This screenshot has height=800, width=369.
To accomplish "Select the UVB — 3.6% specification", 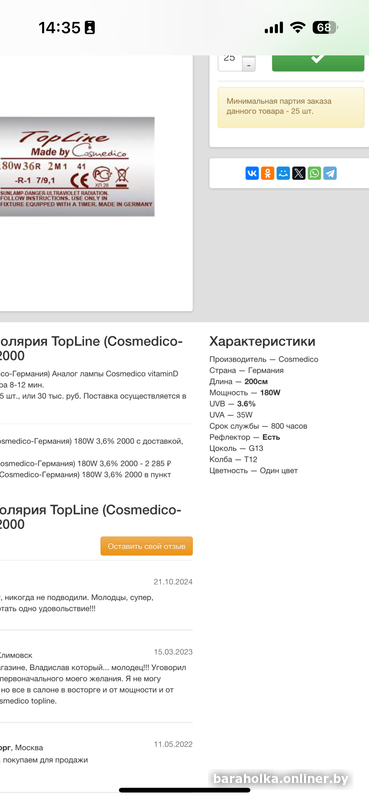I will tap(233, 404).
